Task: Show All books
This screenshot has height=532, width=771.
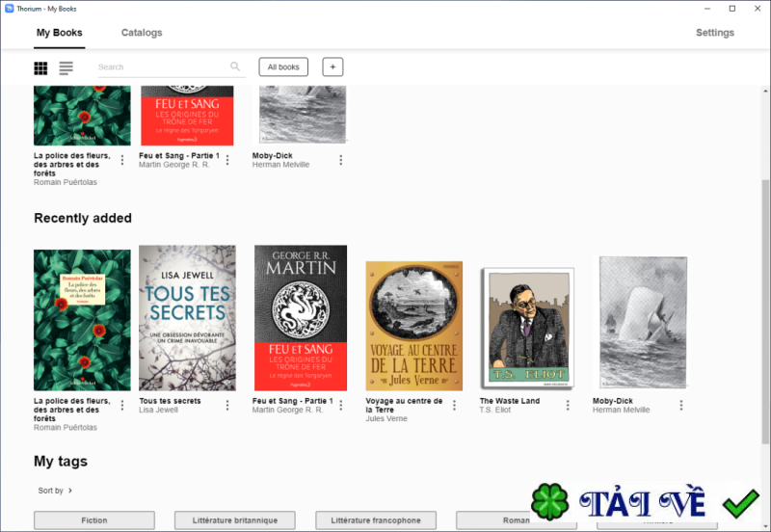Action: click(x=283, y=66)
